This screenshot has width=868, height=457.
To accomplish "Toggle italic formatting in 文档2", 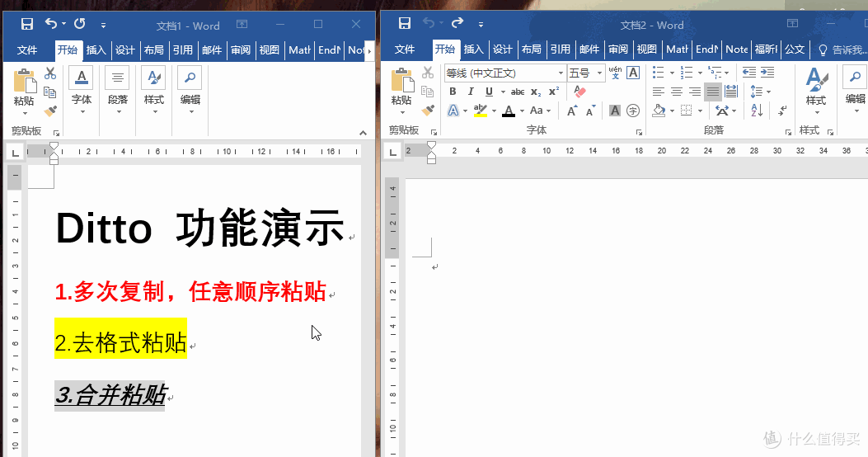I will [x=471, y=92].
